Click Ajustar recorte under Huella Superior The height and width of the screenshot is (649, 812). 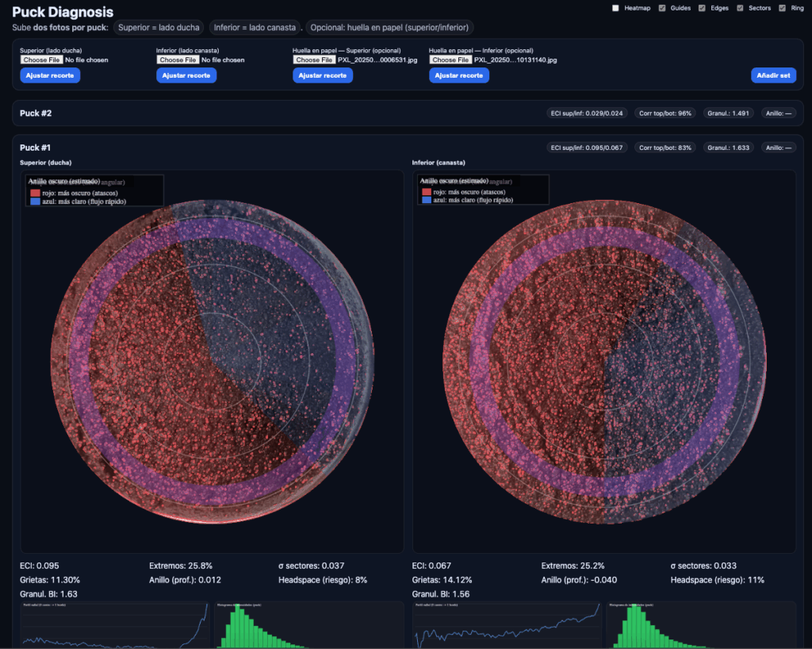tap(322, 75)
